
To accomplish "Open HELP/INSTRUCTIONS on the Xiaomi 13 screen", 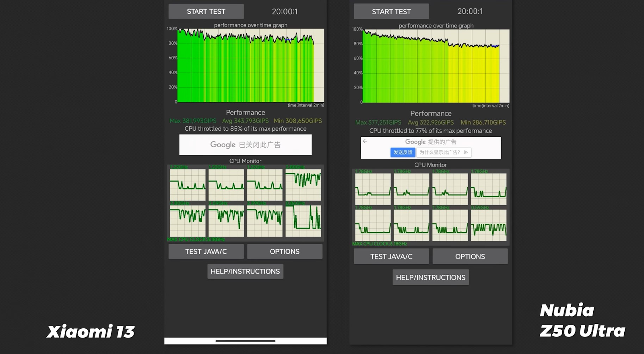I will pyautogui.click(x=246, y=272).
